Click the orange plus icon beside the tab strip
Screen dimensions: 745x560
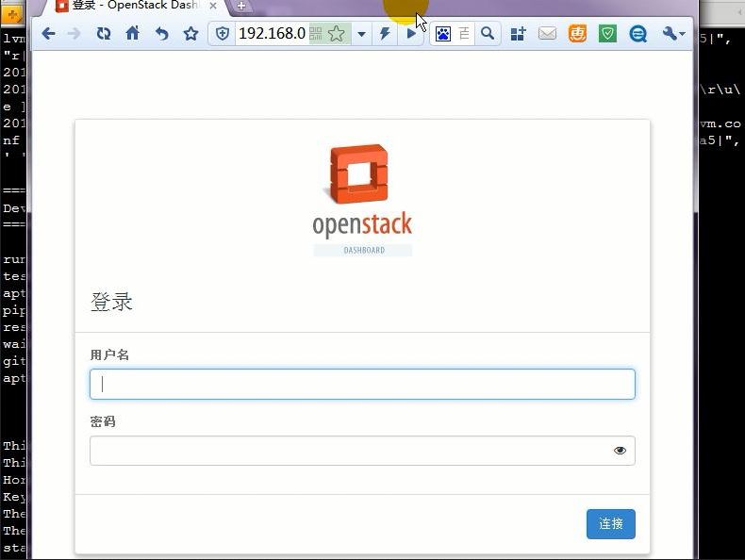pyautogui.click(x=12, y=13)
